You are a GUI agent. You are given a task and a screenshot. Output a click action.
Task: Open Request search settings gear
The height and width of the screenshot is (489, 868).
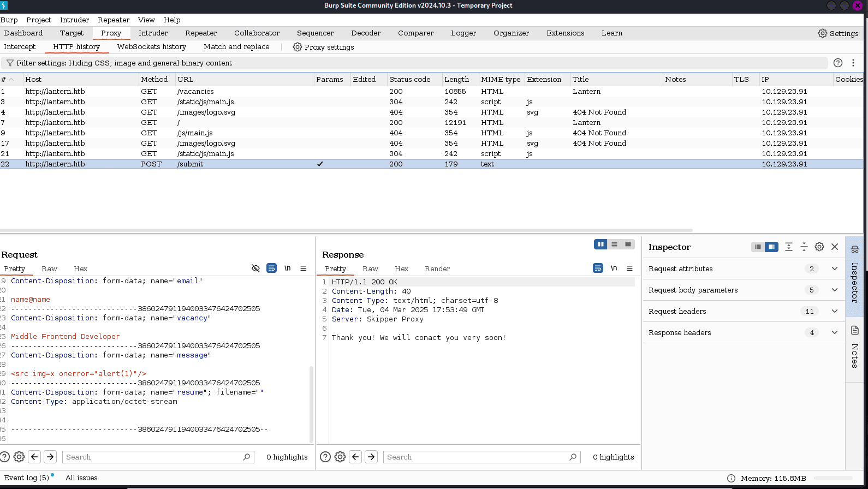click(x=19, y=457)
